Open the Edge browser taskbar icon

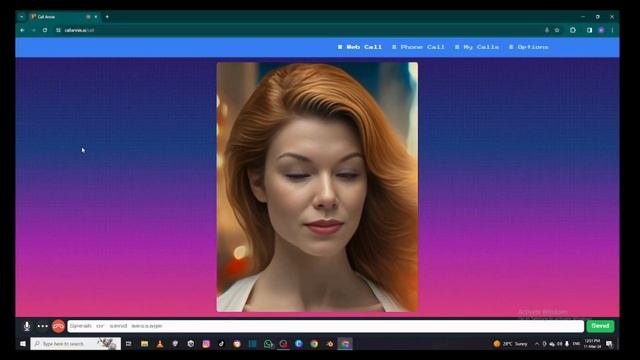click(299, 344)
